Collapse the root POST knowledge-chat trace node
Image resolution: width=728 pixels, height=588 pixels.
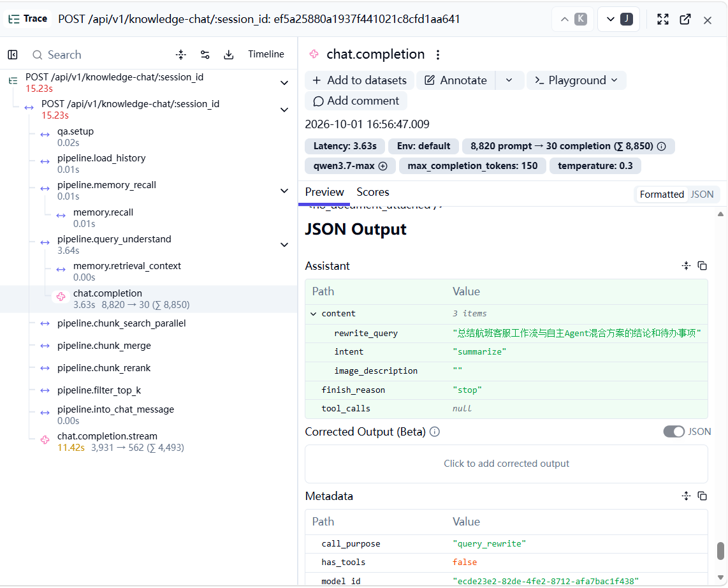[284, 83]
